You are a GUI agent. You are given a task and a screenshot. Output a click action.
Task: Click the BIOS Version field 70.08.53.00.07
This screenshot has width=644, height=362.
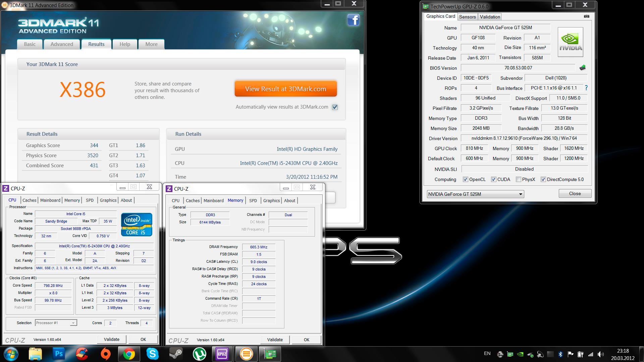[518, 68]
